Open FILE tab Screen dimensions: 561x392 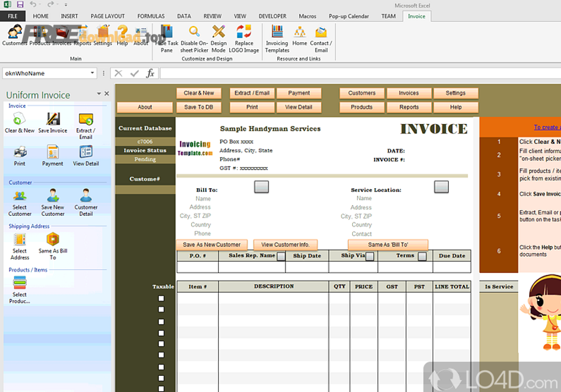[12, 16]
